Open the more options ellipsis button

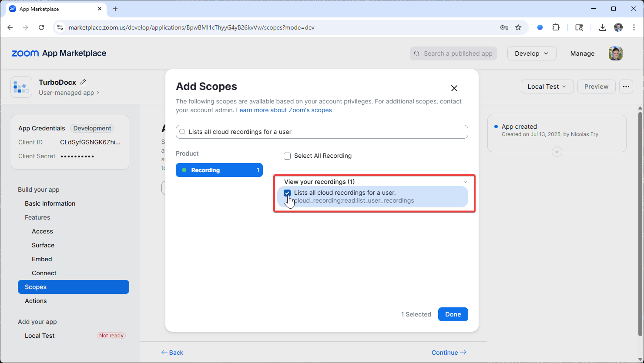click(x=626, y=87)
